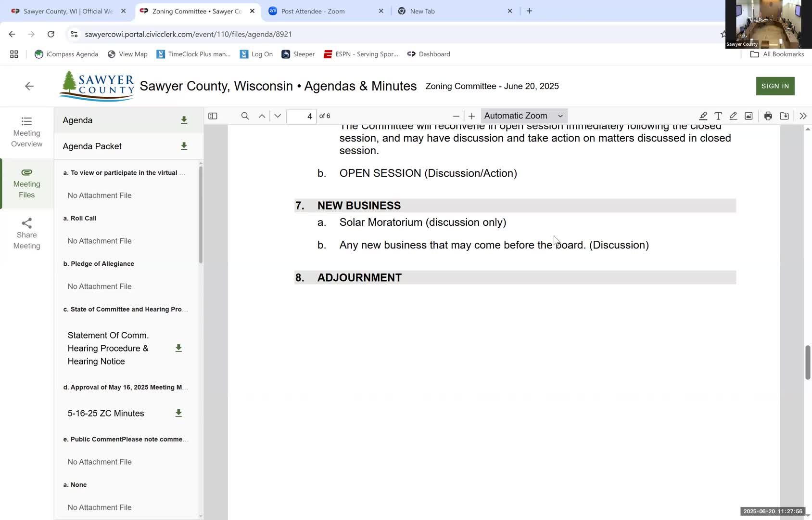Image resolution: width=812 pixels, height=520 pixels.
Task: Select the draw ink tool
Action: pos(733,116)
